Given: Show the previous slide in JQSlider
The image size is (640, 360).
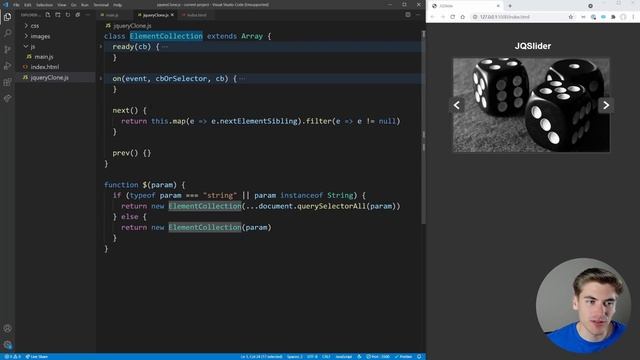Looking at the screenshot, I should [x=457, y=105].
